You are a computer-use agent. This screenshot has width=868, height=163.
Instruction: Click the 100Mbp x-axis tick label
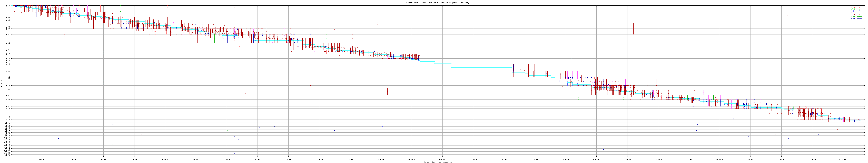click(319, 159)
